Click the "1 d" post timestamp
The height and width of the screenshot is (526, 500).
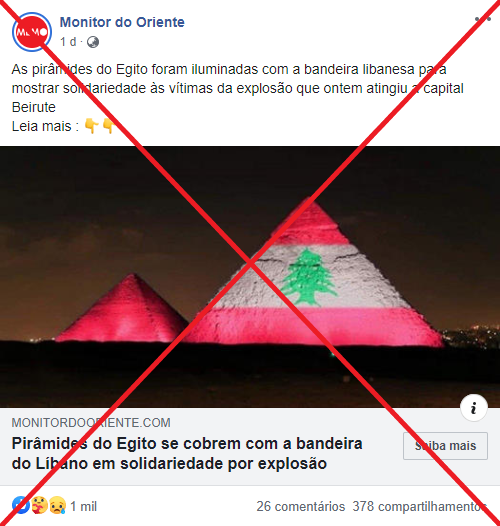[68, 42]
